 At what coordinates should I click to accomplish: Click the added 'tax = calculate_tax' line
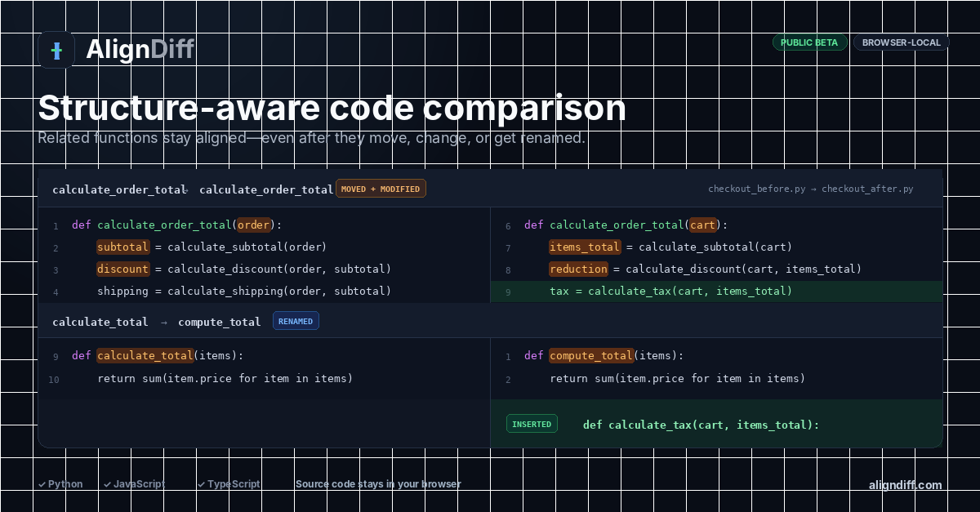[x=716, y=291]
